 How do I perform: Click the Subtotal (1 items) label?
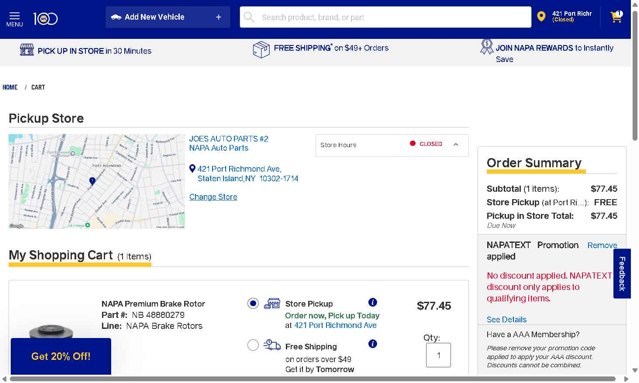[523, 189]
